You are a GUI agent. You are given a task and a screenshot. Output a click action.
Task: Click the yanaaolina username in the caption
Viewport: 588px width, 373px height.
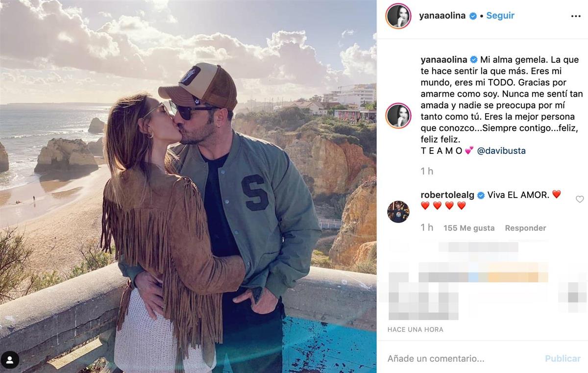point(444,60)
